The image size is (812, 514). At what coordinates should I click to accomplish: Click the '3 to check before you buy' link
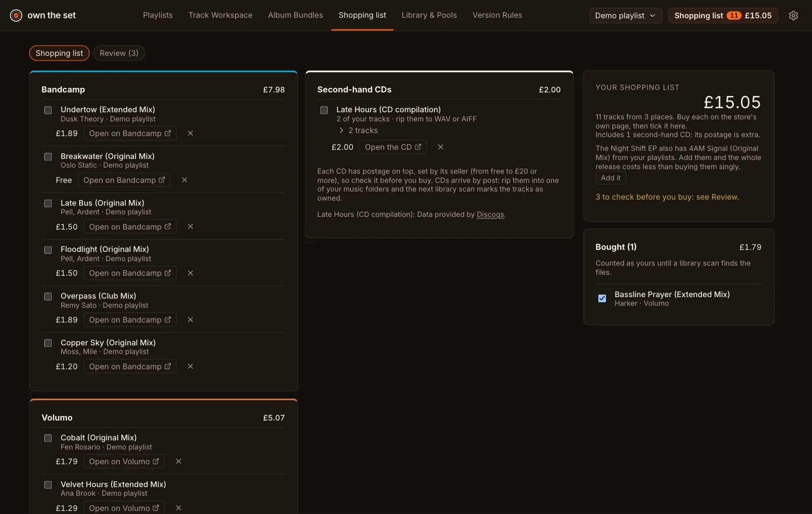(x=667, y=197)
